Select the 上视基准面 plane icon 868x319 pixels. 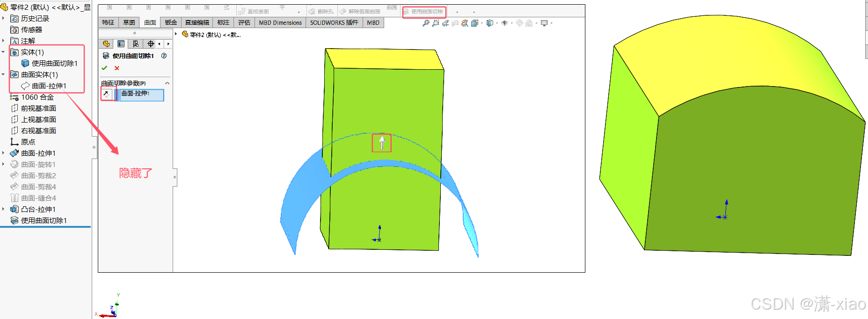tap(15, 120)
